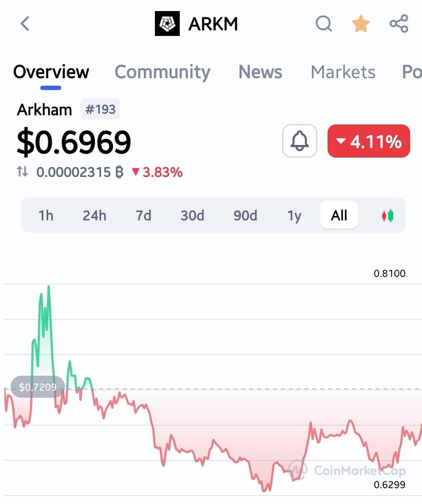Open the Community tab
The image size is (422, 504).
tap(162, 72)
